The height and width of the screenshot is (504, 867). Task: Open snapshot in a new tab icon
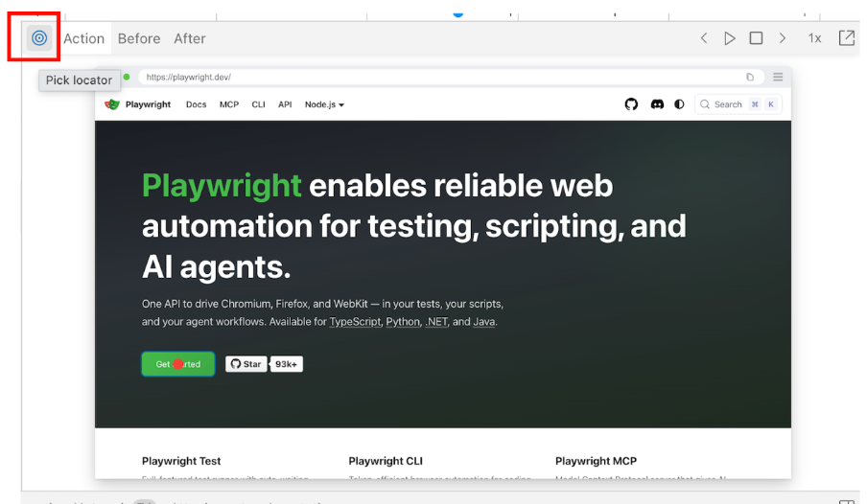point(847,38)
